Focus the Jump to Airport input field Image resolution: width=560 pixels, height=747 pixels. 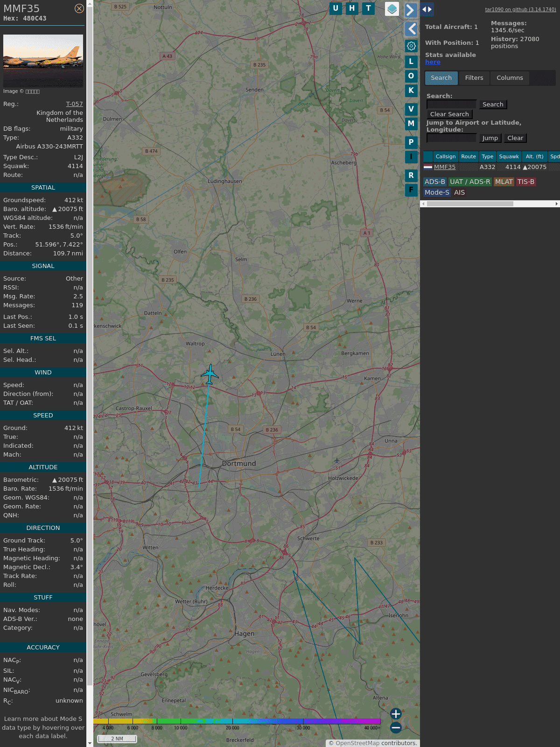(x=451, y=138)
